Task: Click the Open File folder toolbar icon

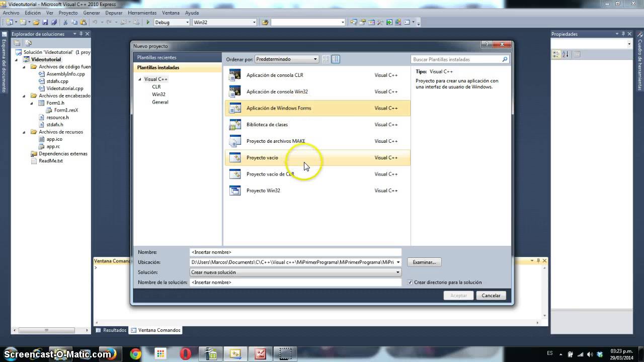Action: tap(37, 22)
